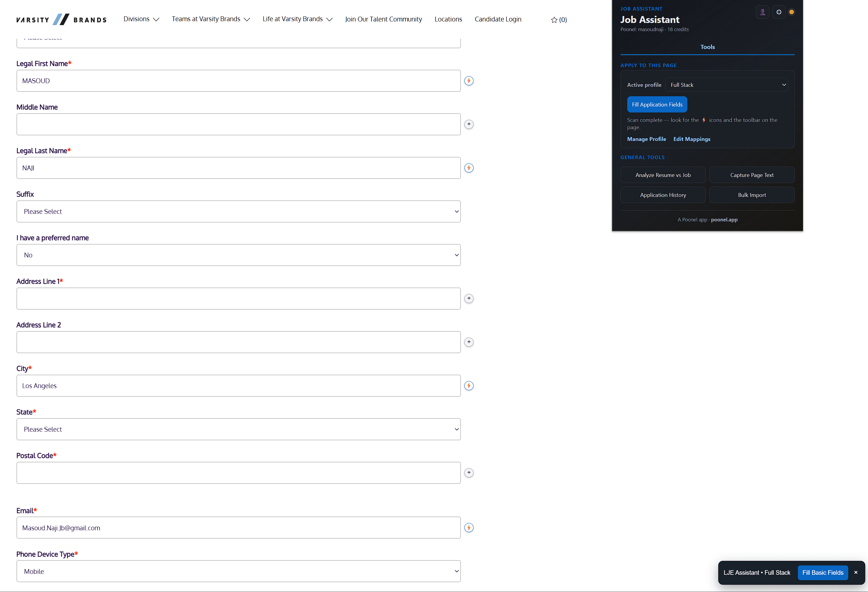Close the LJE Assistant toolbar

pos(856,573)
